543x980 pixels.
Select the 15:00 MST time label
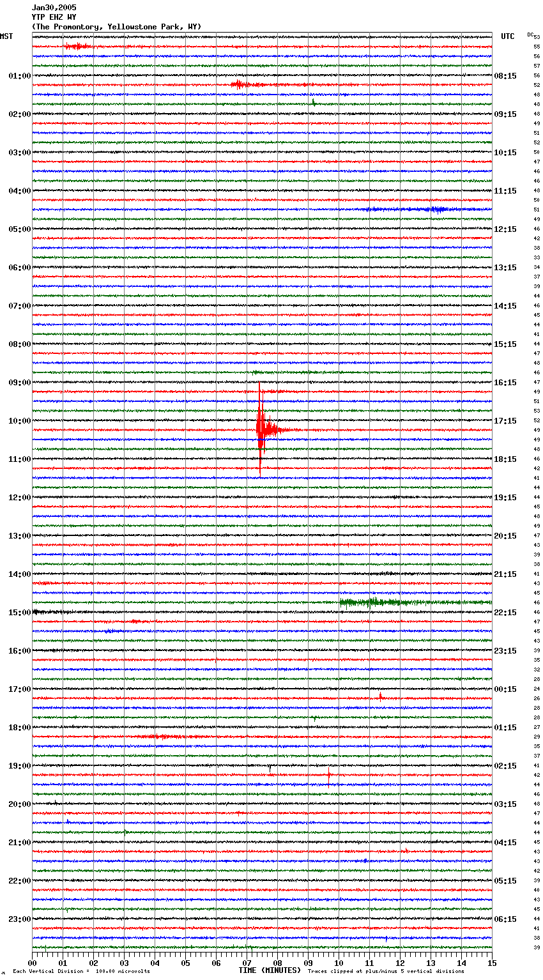(20, 613)
